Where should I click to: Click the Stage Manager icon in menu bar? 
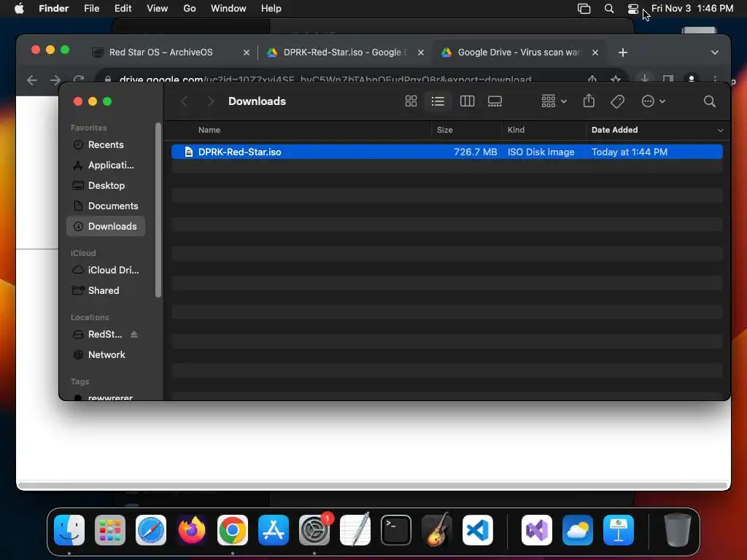click(x=584, y=9)
